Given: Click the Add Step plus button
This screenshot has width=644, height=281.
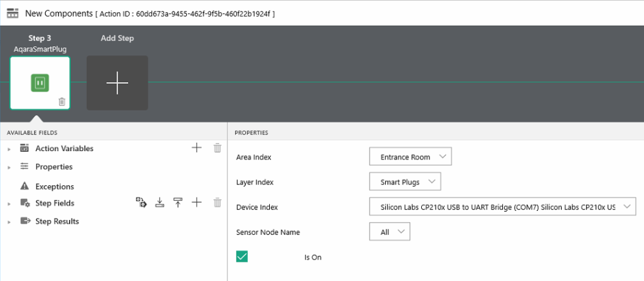Looking at the screenshot, I should [117, 83].
